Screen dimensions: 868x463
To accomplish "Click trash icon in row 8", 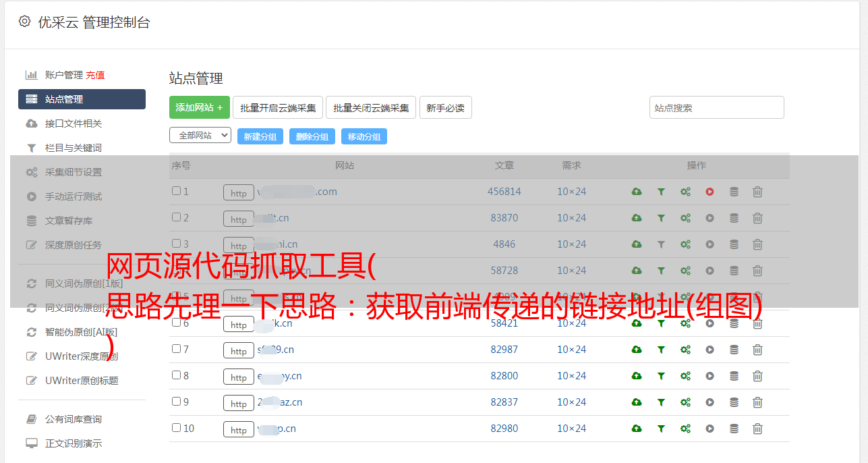I will pyautogui.click(x=757, y=376).
